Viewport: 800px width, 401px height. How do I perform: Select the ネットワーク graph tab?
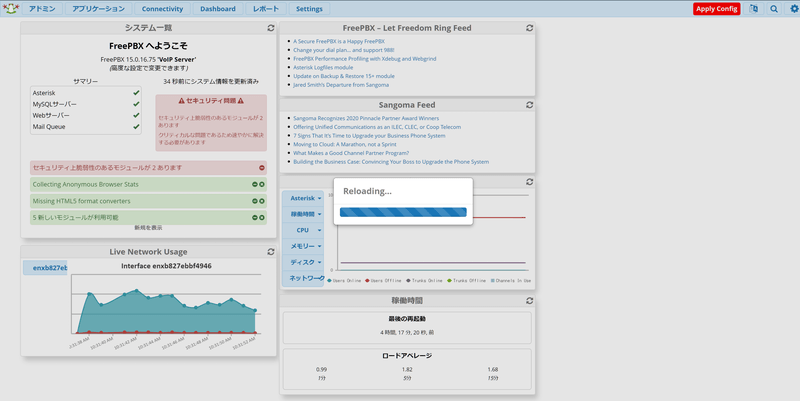[303, 278]
